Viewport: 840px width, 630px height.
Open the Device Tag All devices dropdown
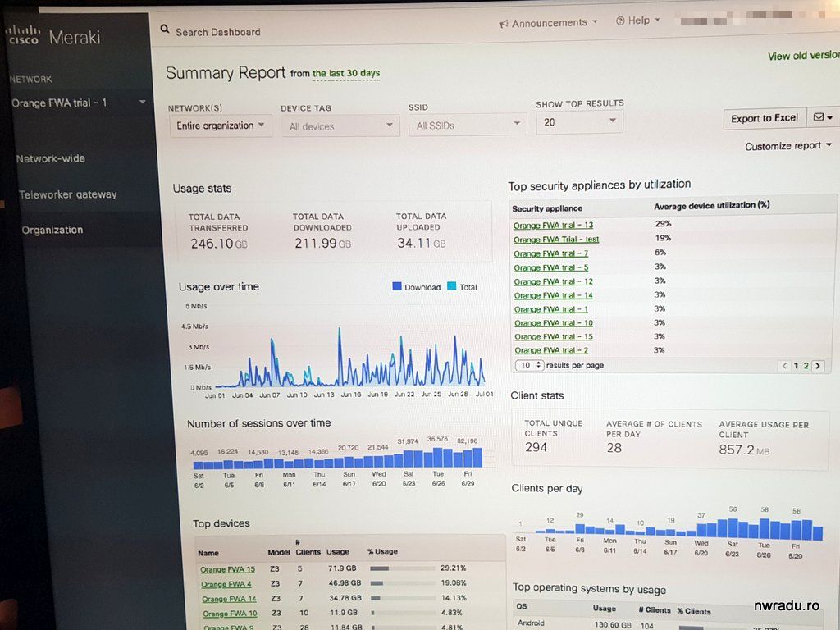(x=340, y=126)
